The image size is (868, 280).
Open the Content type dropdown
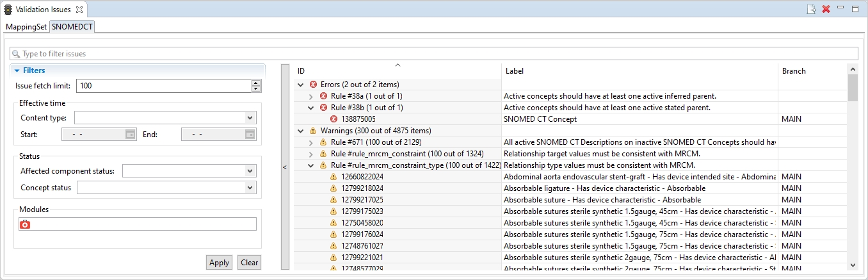(x=250, y=118)
